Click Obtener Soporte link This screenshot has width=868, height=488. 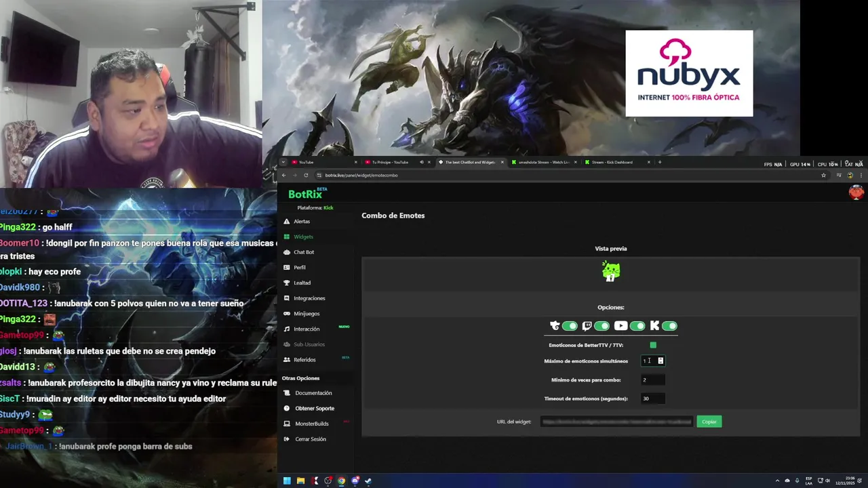(x=315, y=409)
